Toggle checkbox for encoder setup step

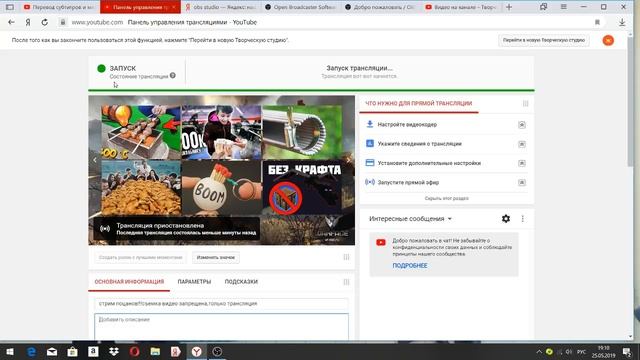click(x=522, y=124)
